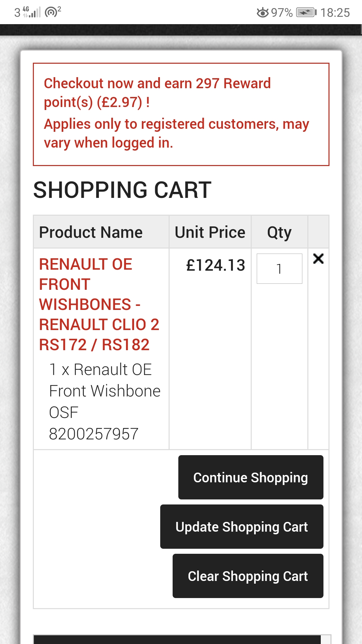
Task: Tap the Qty column header
Action: point(279,232)
